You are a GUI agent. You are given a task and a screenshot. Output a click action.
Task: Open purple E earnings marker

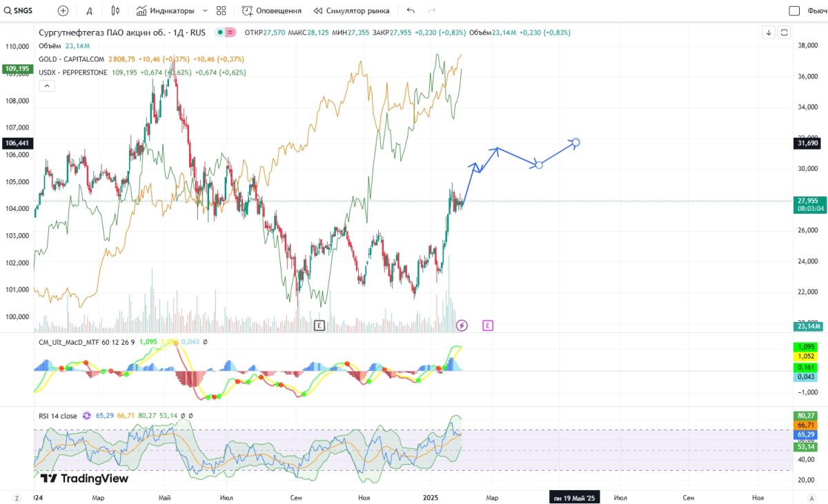click(488, 325)
